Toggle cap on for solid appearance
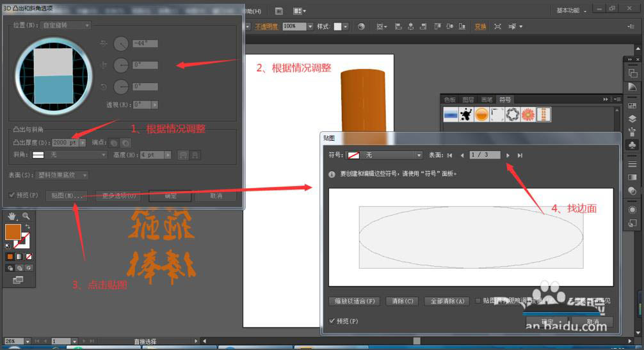This screenshot has height=350, width=644. [114, 143]
